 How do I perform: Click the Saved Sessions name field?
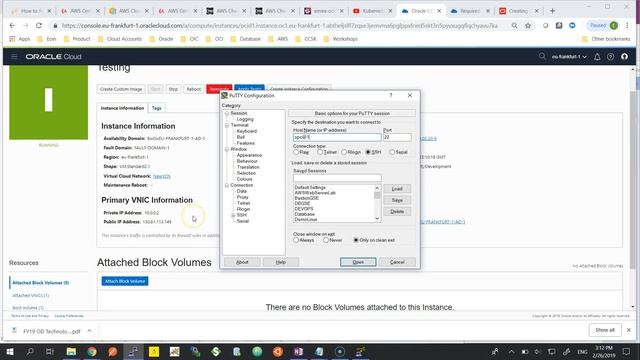tap(337, 178)
